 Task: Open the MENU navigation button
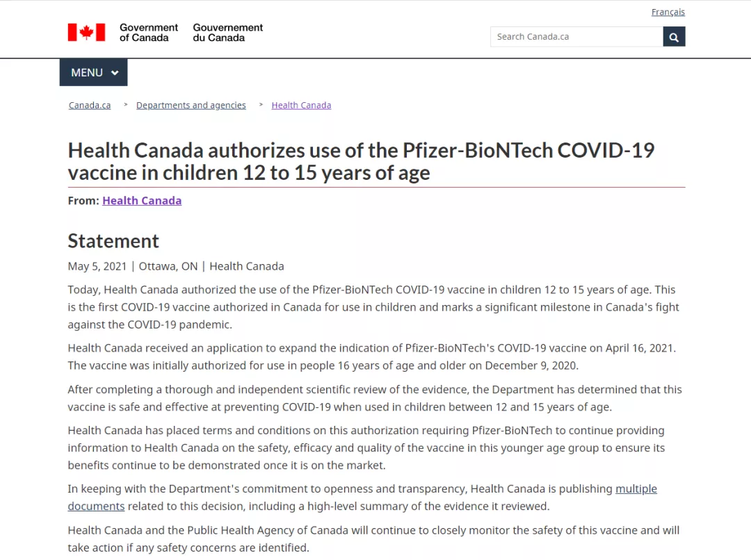coord(87,73)
